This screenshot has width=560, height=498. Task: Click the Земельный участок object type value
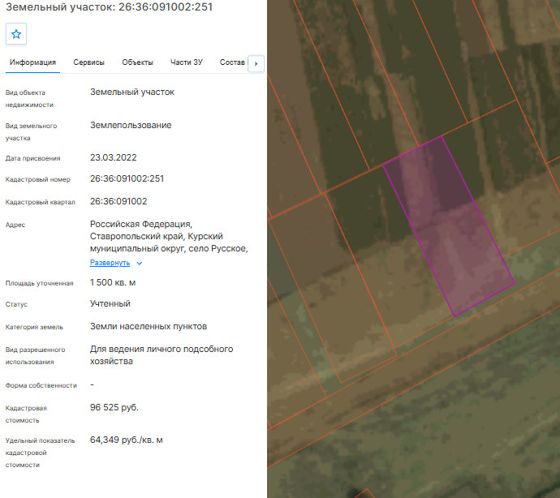132,92
